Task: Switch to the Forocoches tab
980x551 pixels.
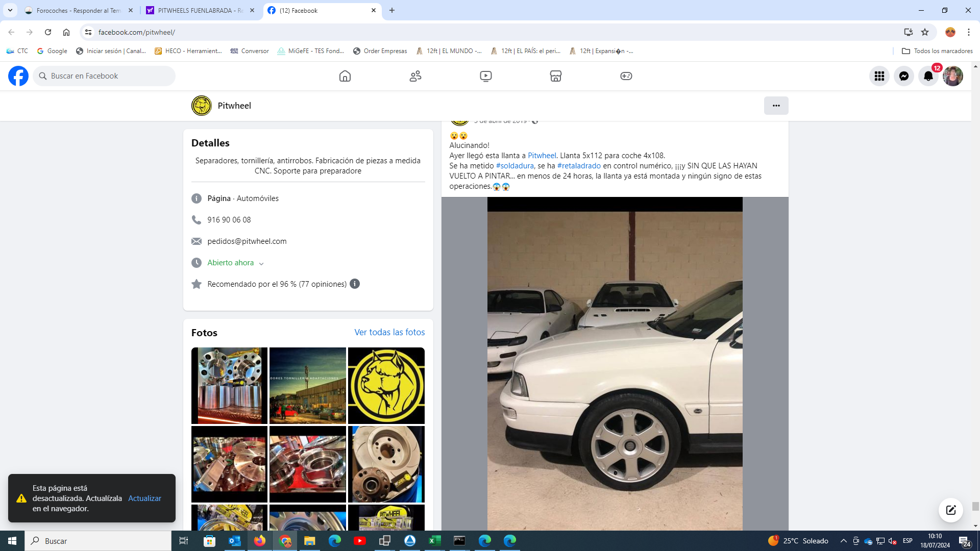Action: (x=80, y=10)
